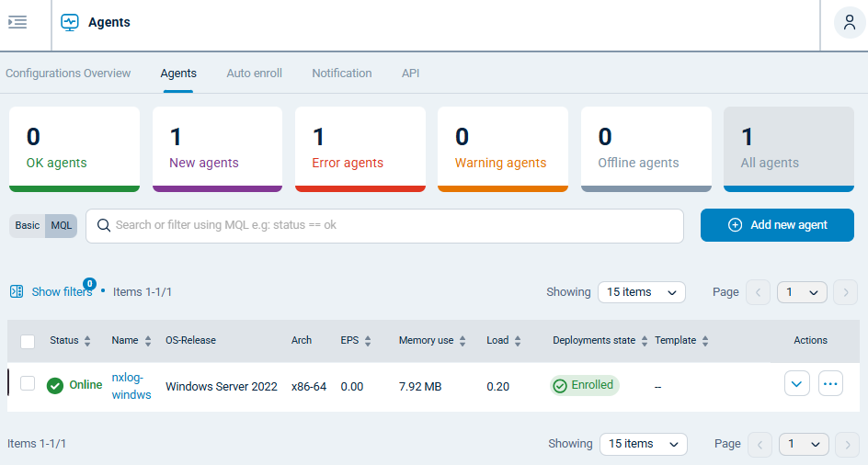Click the Add new agent button
The height and width of the screenshot is (465, 868).
pyautogui.click(x=777, y=225)
